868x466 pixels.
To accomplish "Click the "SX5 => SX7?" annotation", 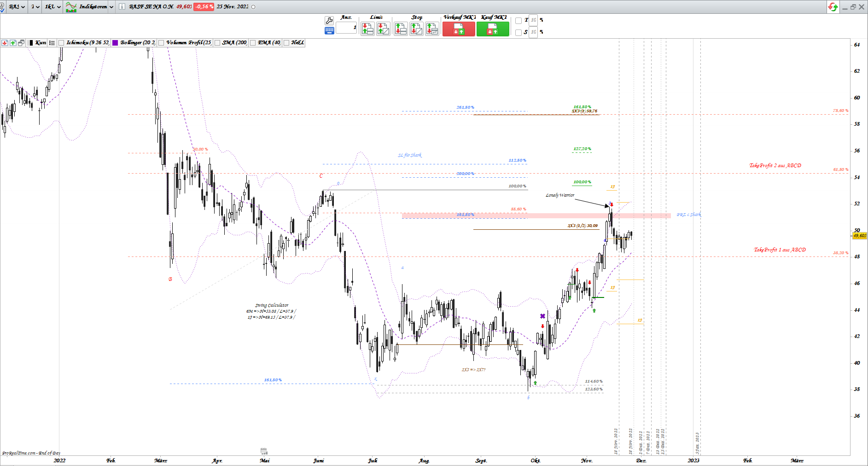I will [x=473, y=370].
